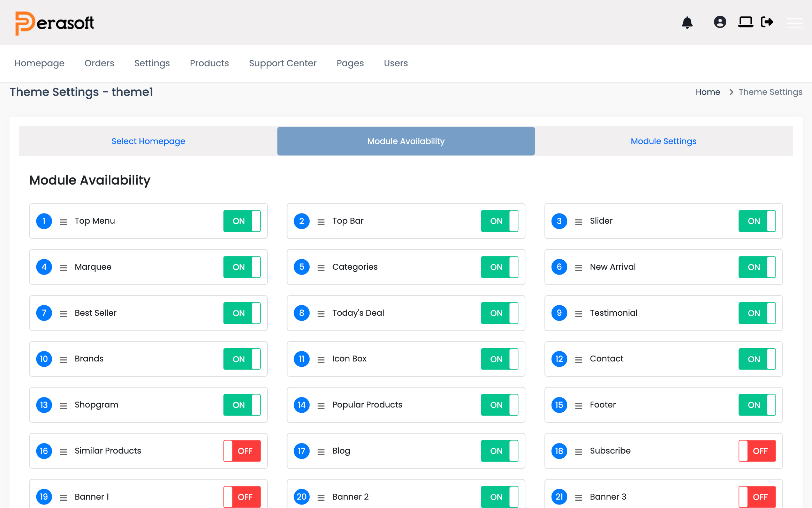Select the Module Availability tab

pyautogui.click(x=406, y=141)
